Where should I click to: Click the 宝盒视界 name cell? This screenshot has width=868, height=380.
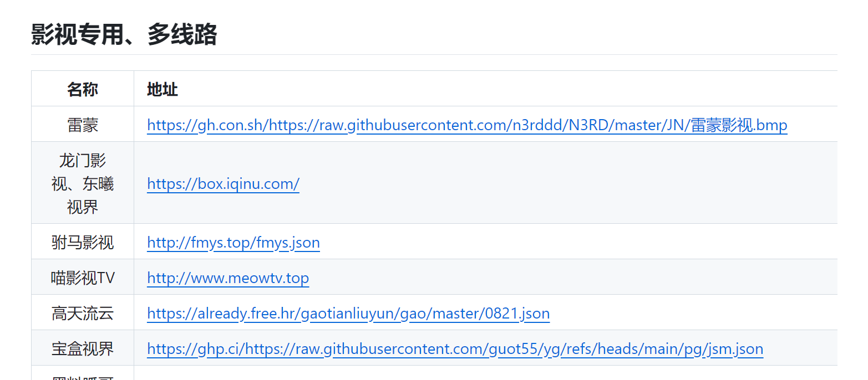83,348
